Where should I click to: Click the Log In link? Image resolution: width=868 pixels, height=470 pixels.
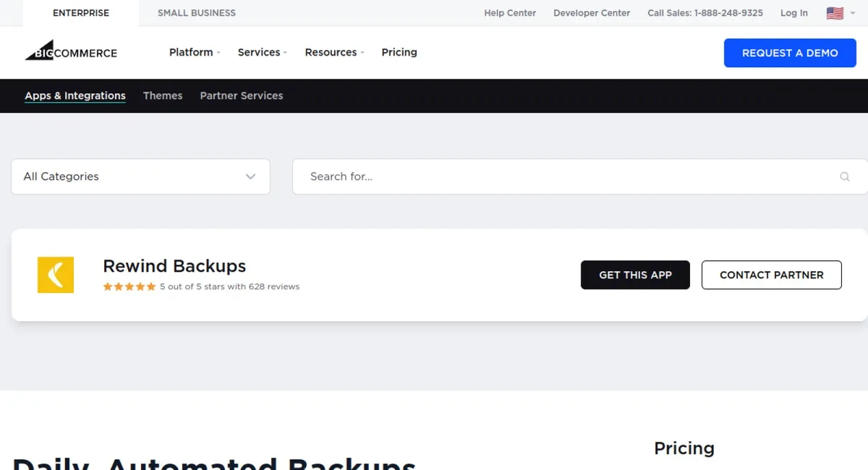[794, 13]
